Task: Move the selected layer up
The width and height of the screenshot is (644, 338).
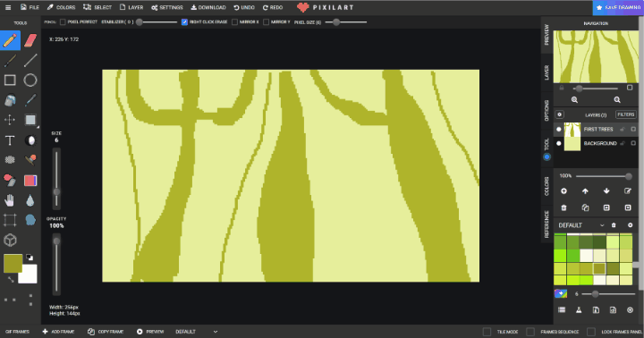Action: click(585, 191)
